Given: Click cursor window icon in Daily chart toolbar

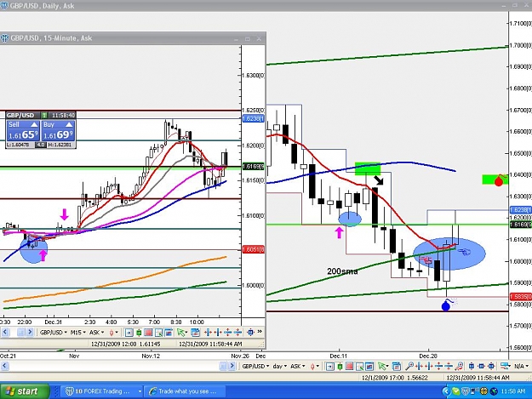Looking at the screenshot, I should (x=360, y=366).
